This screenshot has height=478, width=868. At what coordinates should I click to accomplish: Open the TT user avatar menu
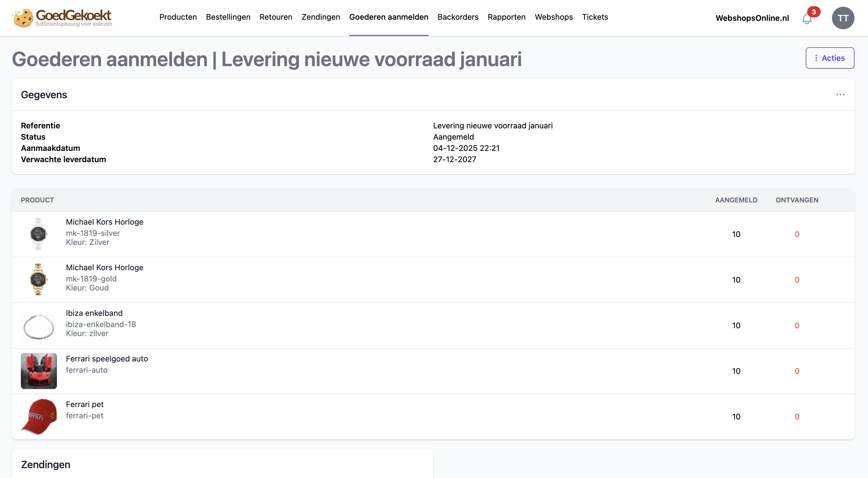pyautogui.click(x=843, y=18)
